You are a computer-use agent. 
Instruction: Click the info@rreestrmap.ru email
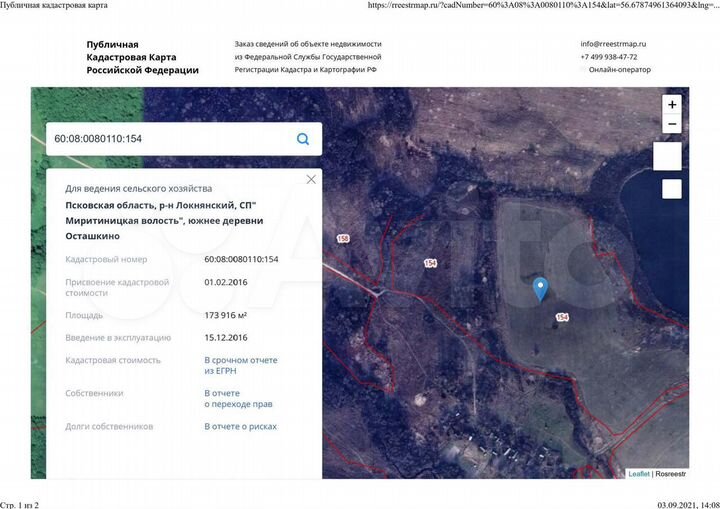coord(613,44)
